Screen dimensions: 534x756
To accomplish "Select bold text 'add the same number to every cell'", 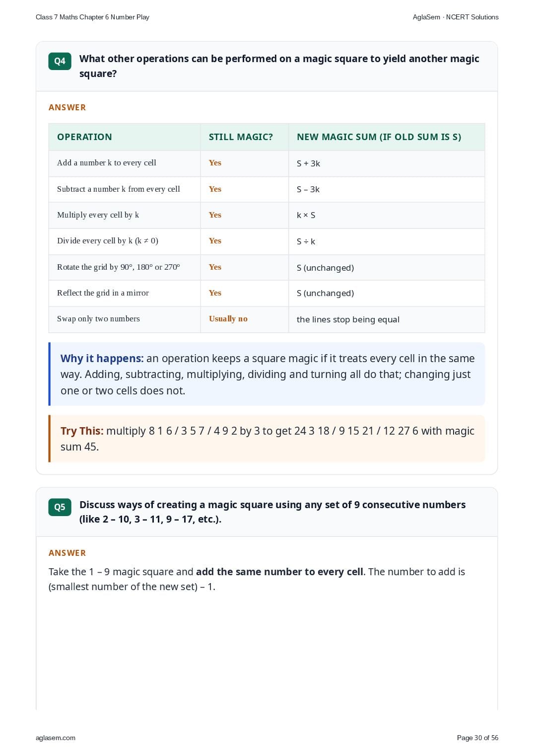I will pos(279,572).
